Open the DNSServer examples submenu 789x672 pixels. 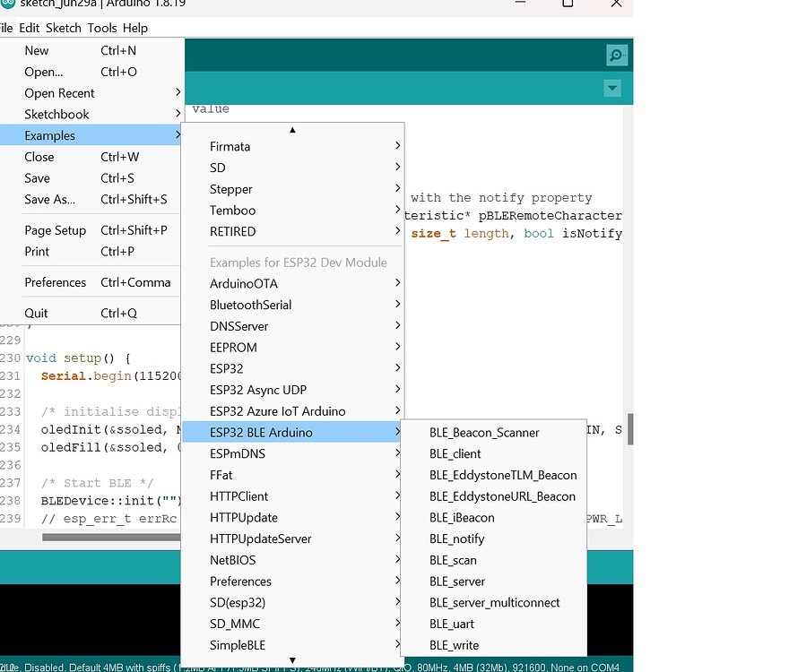[292, 326]
